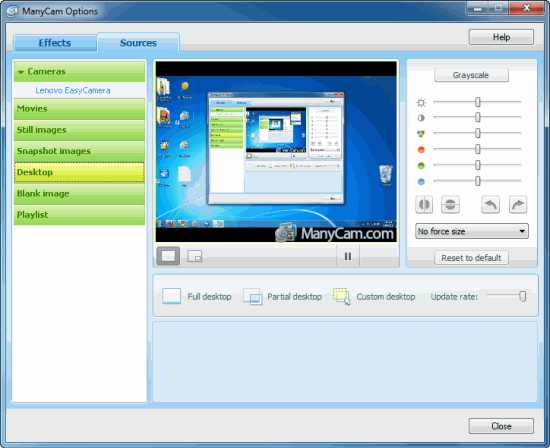Viewport: 550px width, 448px height.
Task: Choose the Full desktop capture option
Action: click(196, 297)
